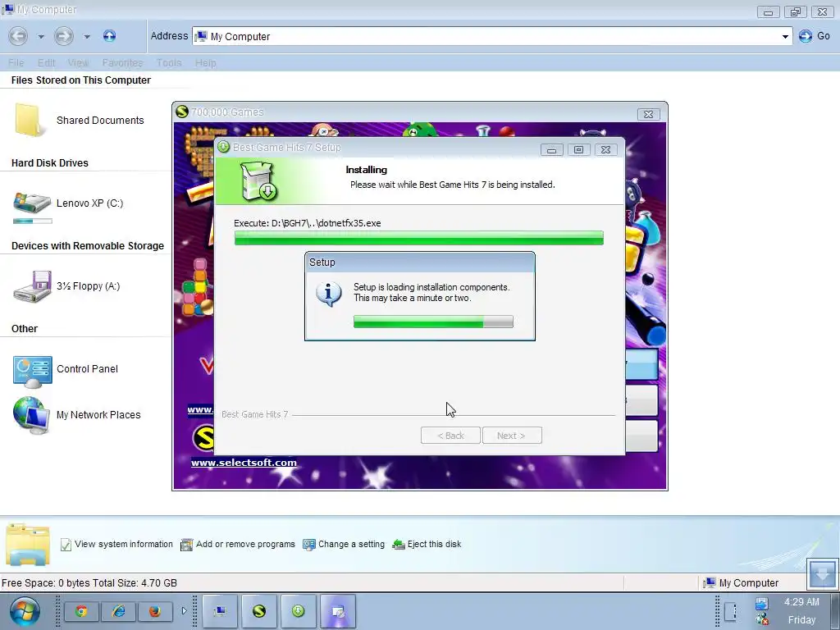Click the monitor tray icon above network icon
Screen dimensions: 840x630
(x=762, y=603)
